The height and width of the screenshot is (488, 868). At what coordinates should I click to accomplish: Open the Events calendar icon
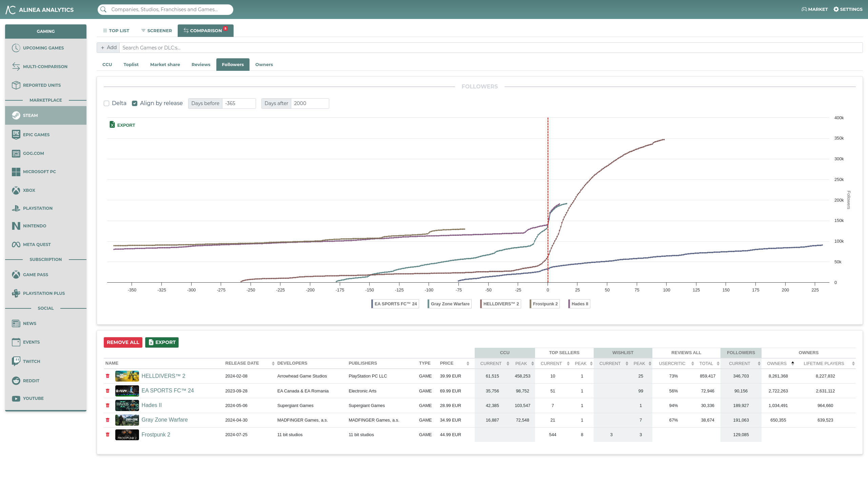point(16,342)
